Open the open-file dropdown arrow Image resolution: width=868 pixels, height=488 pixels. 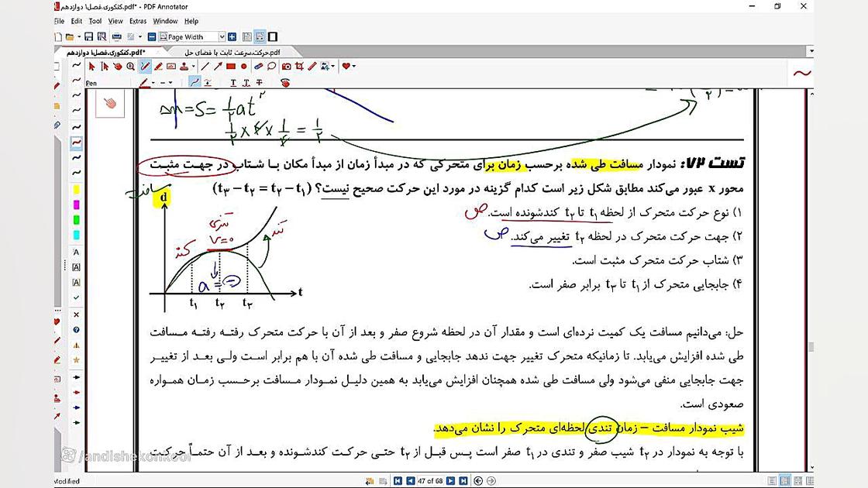coord(79,36)
